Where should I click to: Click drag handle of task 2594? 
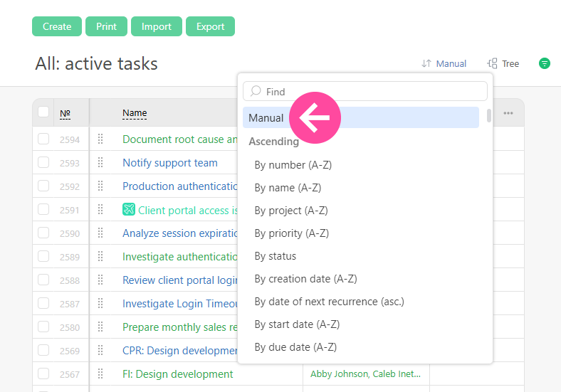[x=100, y=139]
